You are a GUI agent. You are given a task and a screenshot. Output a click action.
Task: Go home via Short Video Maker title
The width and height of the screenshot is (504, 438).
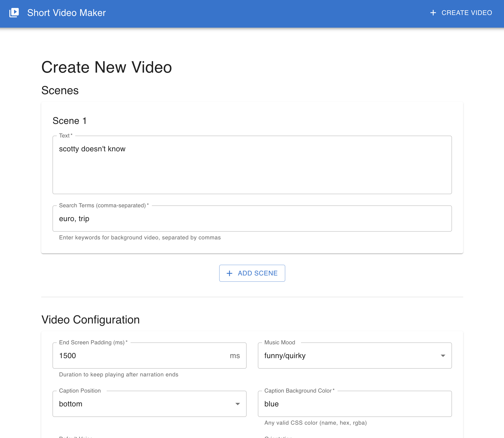coord(67,13)
